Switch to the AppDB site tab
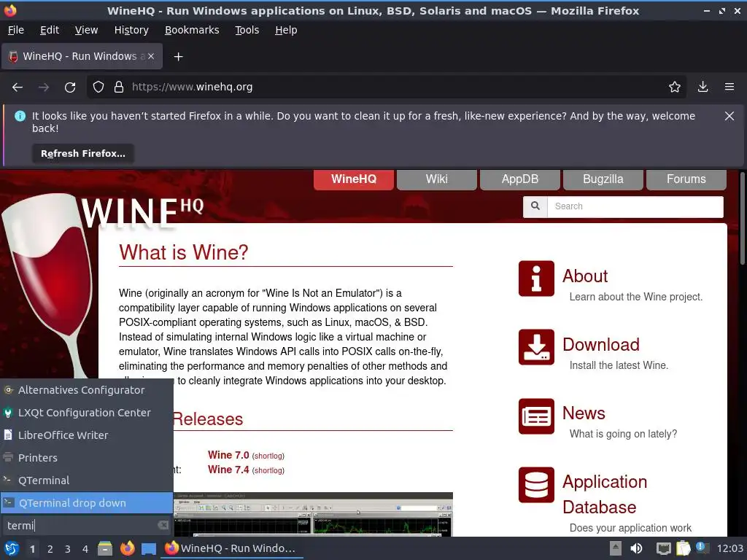The height and width of the screenshot is (560, 747). (519, 179)
